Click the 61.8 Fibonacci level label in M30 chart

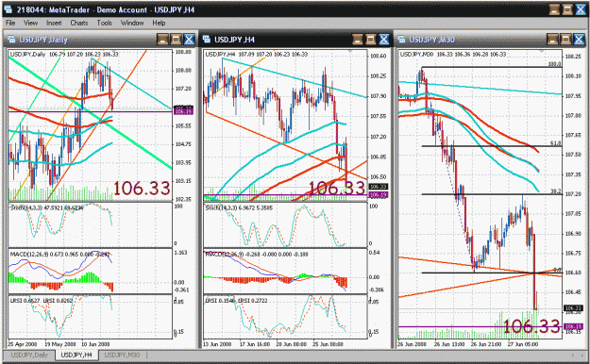[x=555, y=143]
